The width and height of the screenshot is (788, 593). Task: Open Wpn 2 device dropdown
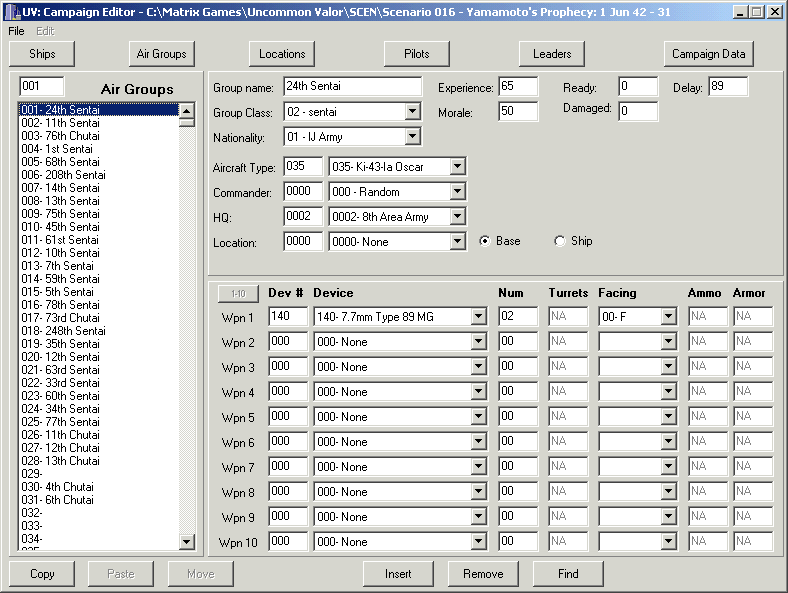478,342
